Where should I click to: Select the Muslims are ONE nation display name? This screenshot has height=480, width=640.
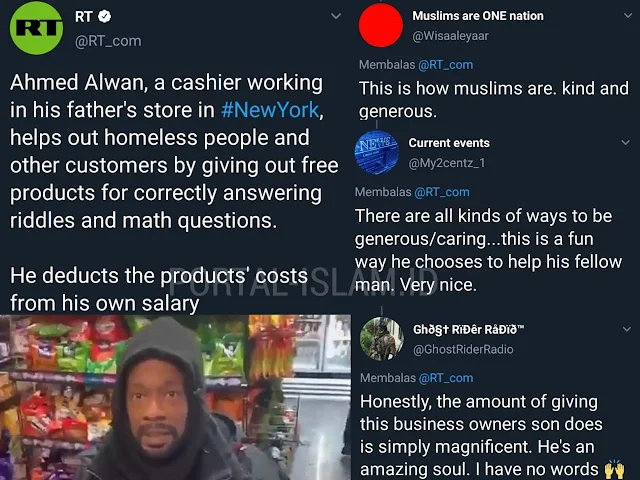478,16
